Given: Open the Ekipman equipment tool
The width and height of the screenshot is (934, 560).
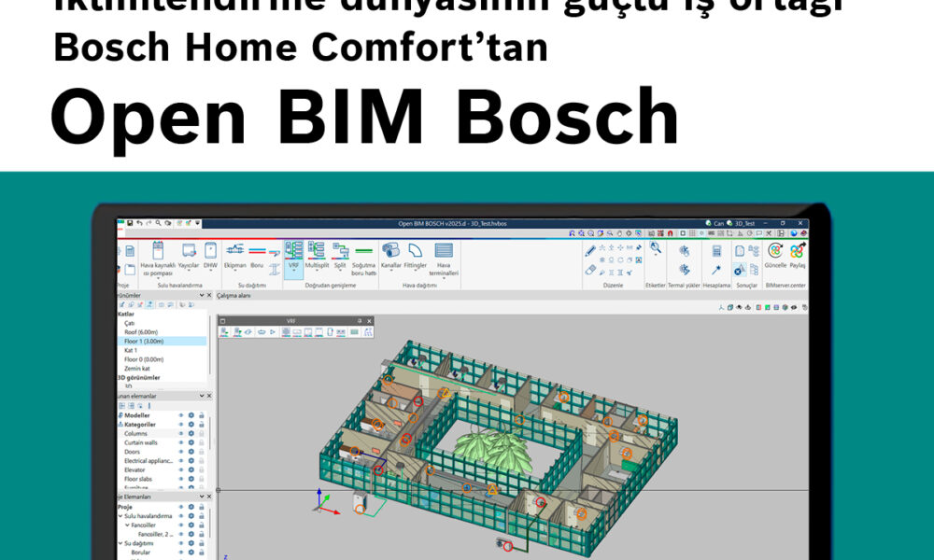Looking at the screenshot, I should [x=235, y=254].
